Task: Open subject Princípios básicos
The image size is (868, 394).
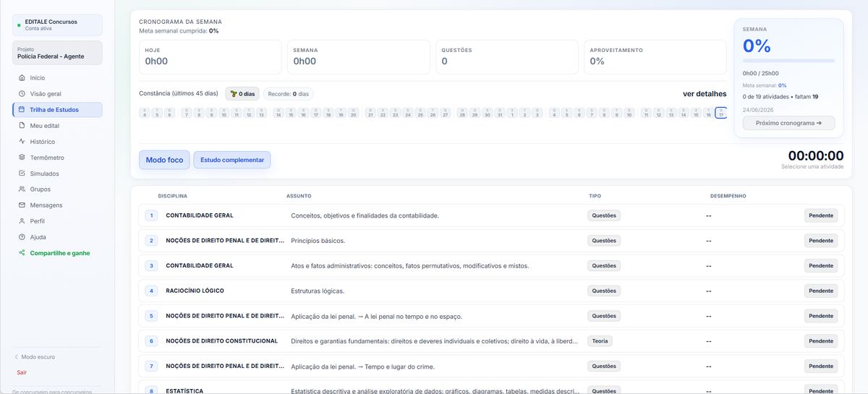Action: [x=318, y=241]
